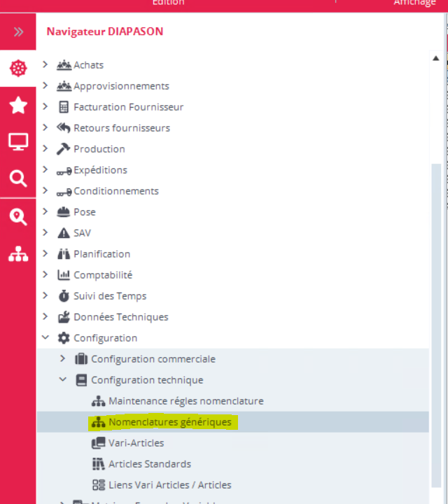The width and height of the screenshot is (448, 504).
Task: Collapse the Configuration technique node
Action: click(x=63, y=379)
